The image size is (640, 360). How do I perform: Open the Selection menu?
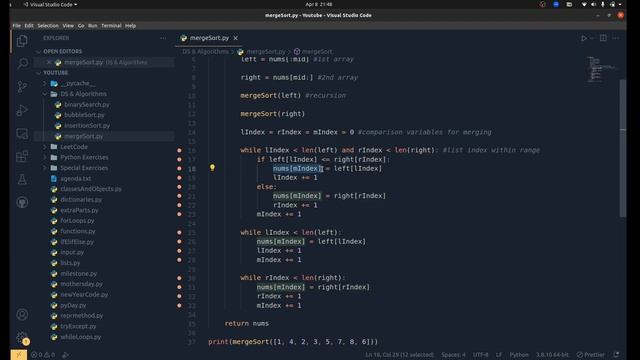[48, 26]
